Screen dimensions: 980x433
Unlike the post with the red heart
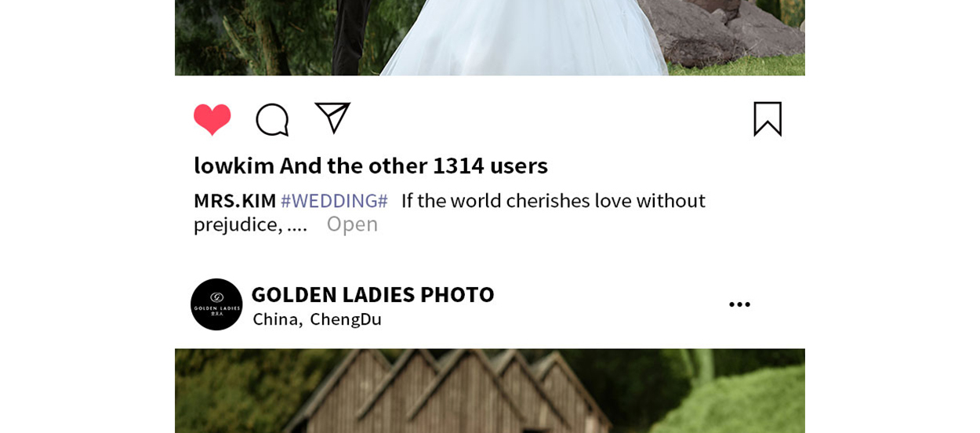(x=212, y=119)
